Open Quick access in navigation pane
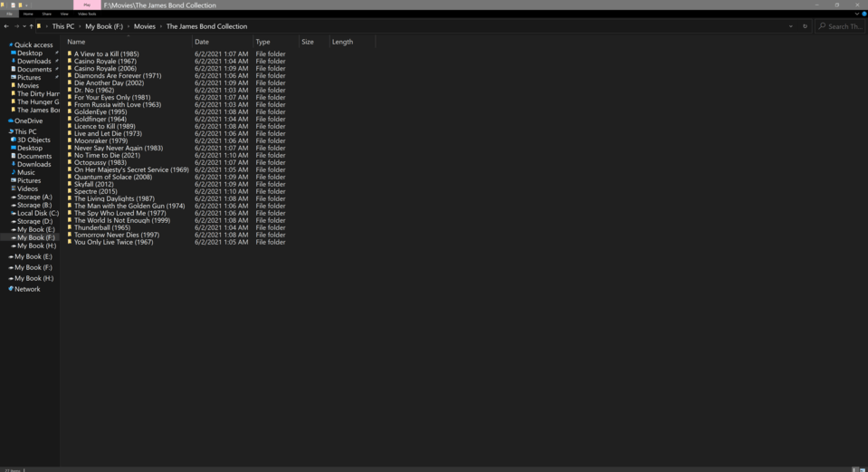 click(33, 45)
